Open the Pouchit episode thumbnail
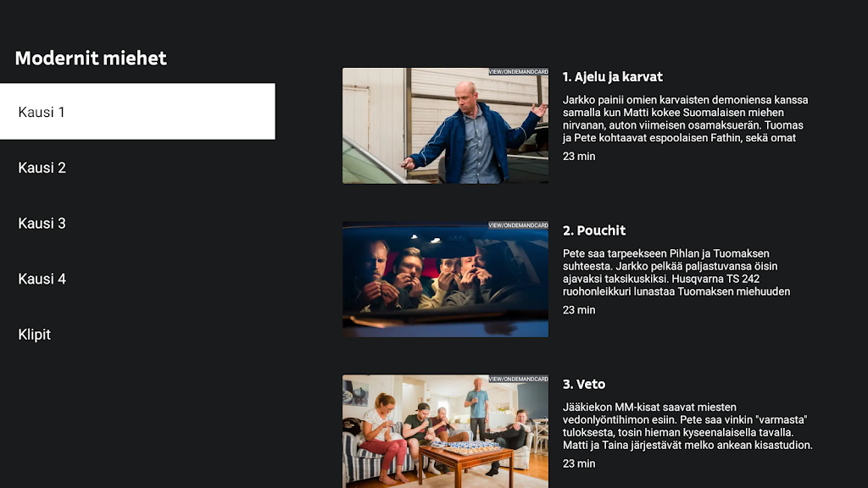This screenshot has height=488, width=868. tap(445, 280)
